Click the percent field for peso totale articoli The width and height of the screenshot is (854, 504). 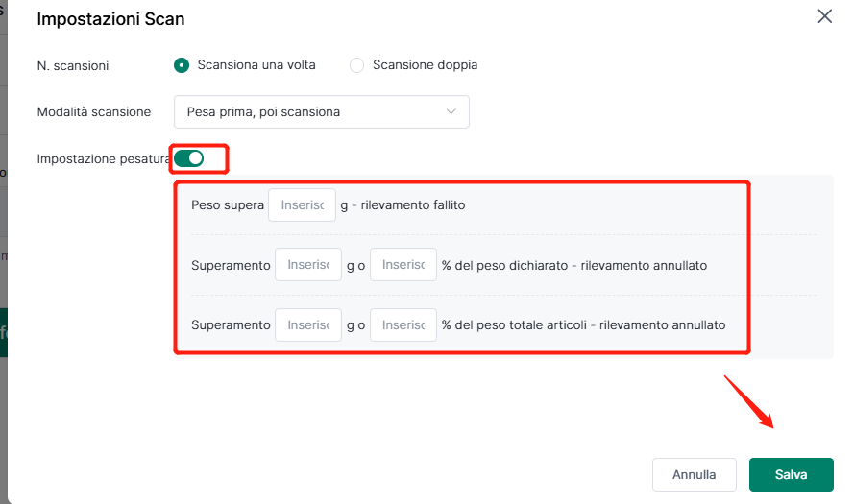(x=403, y=324)
